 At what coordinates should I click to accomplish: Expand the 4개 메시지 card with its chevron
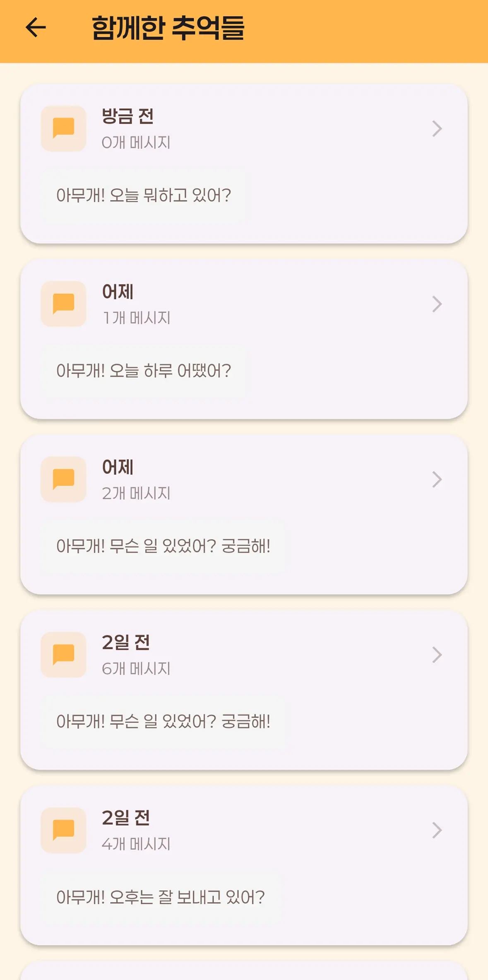437,830
